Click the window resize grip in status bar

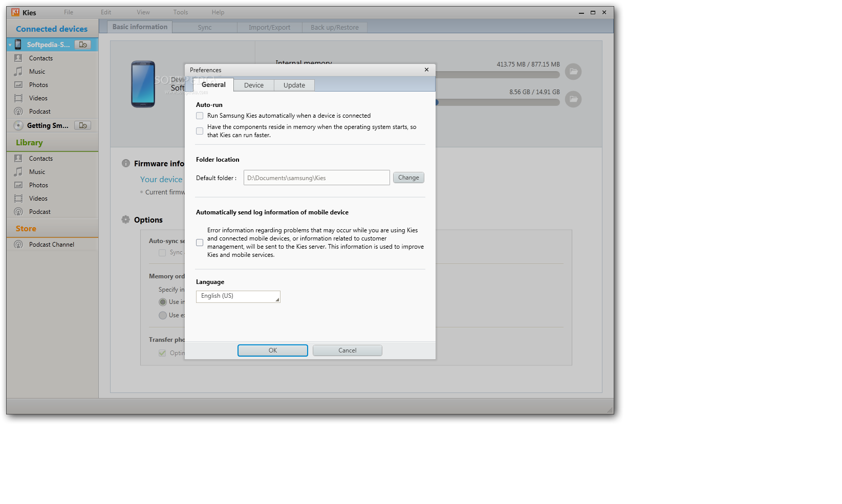click(610, 410)
